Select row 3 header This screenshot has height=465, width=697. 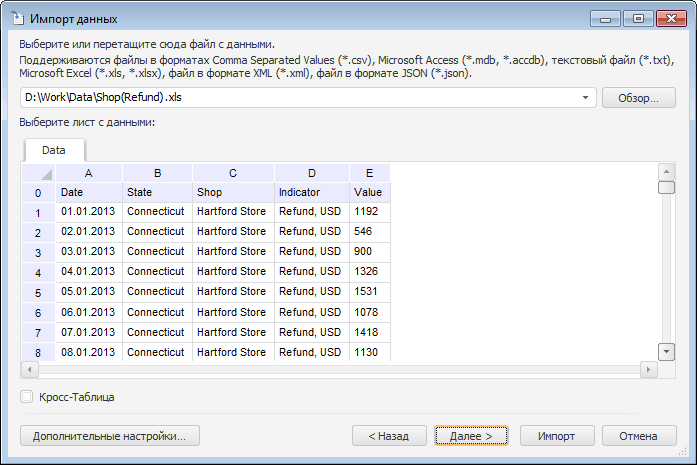pyautogui.click(x=38, y=252)
